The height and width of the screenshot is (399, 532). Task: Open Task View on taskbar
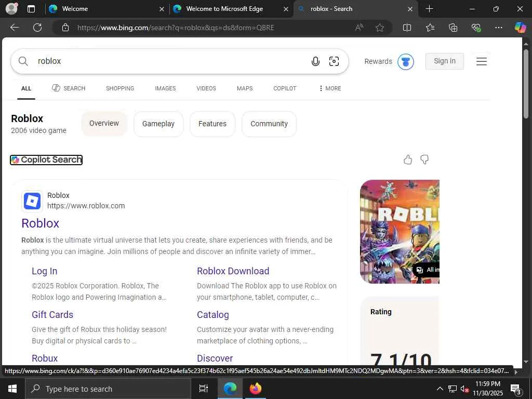[x=204, y=389]
